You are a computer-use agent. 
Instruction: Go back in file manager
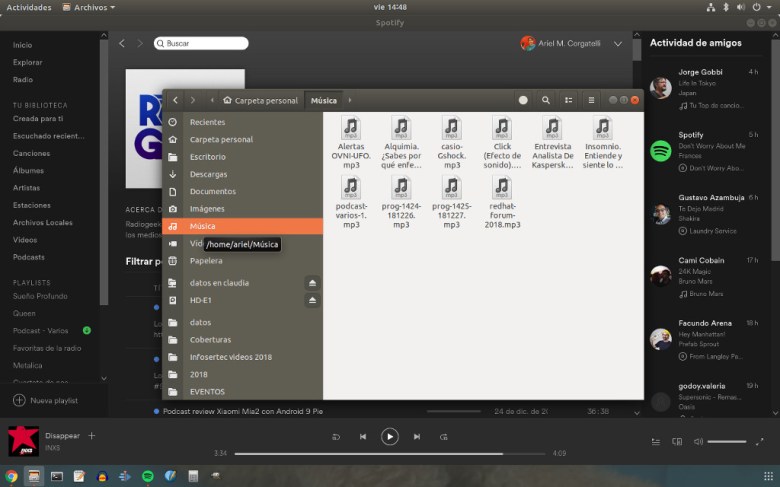pos(176,100)
